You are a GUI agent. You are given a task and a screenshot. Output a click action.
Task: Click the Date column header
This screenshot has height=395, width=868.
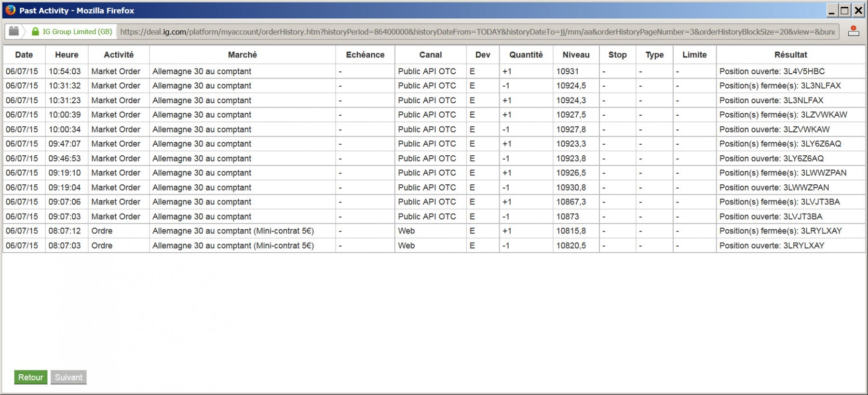coord(24,54)
